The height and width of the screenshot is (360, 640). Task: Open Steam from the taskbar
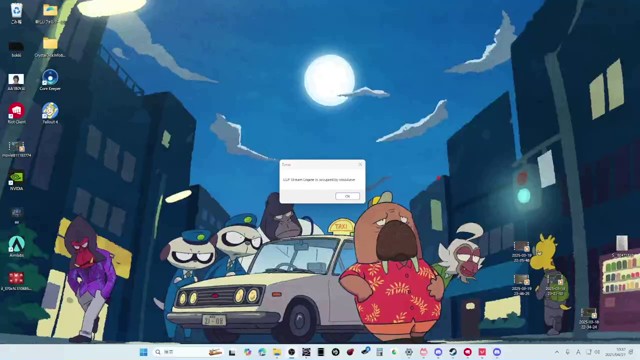point(453,352)
